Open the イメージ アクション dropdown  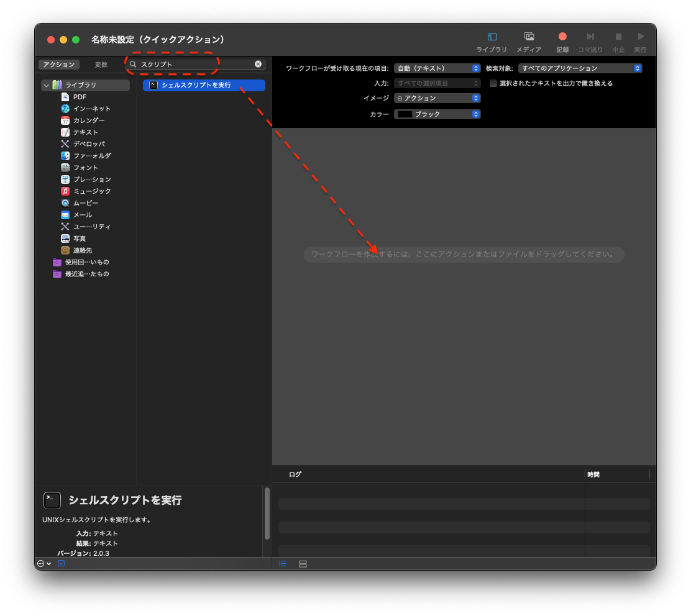tap(437, 98)
